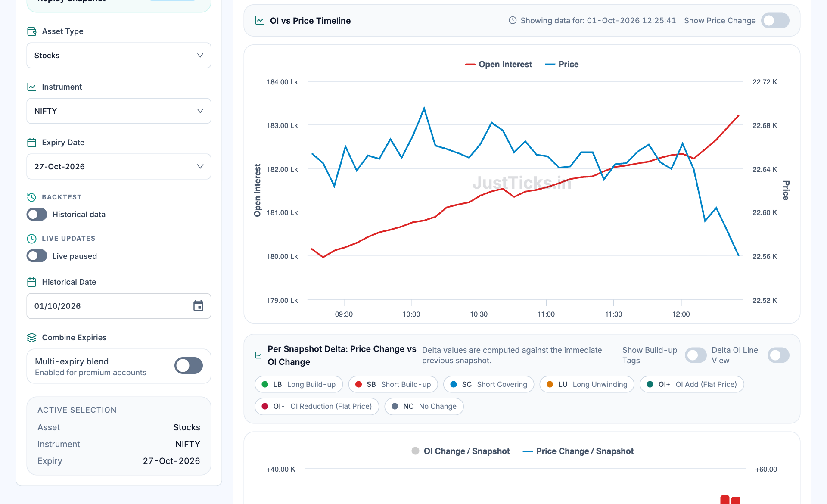Select the OI+ OI Add tag
Image resolution: width=827 pixels, height=504 pixels.
692,384
